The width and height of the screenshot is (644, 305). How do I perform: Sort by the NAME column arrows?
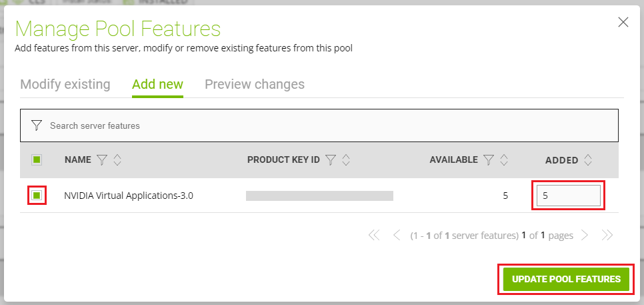click(x=117, y=160)
